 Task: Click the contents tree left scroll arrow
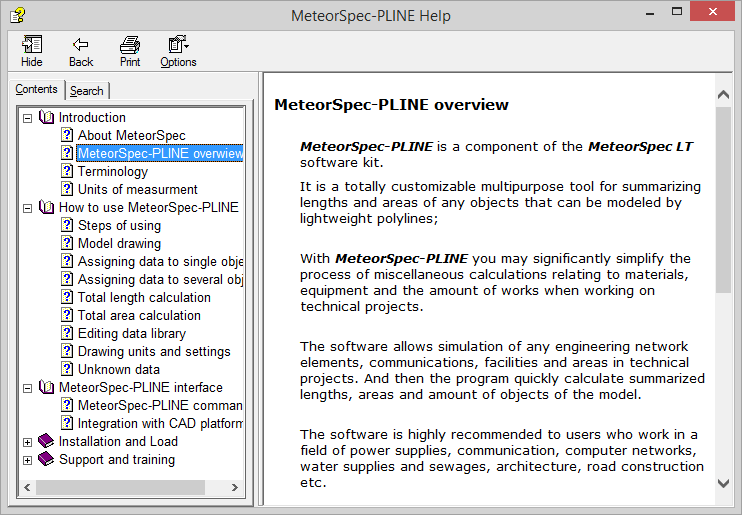click(27, 487)
